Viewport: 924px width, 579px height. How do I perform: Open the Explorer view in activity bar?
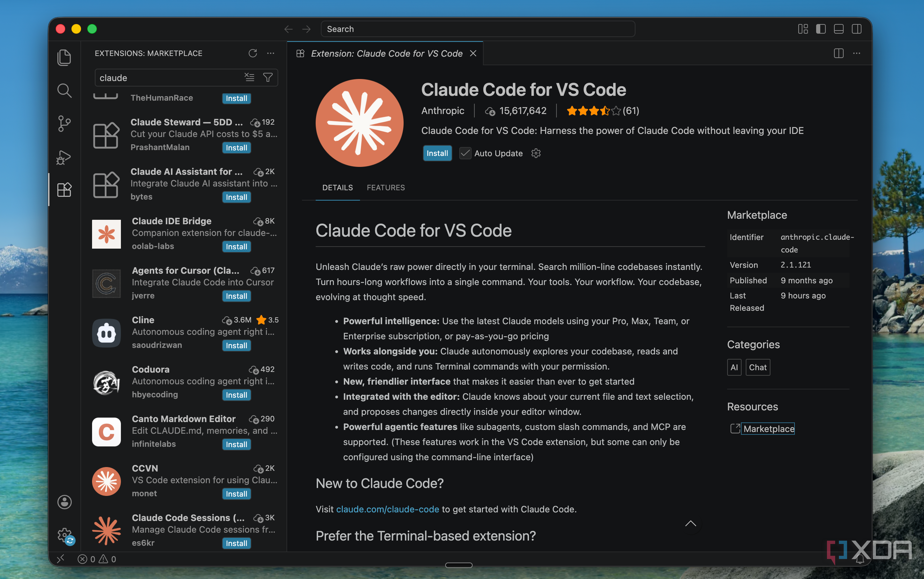(x=64, y=58)
